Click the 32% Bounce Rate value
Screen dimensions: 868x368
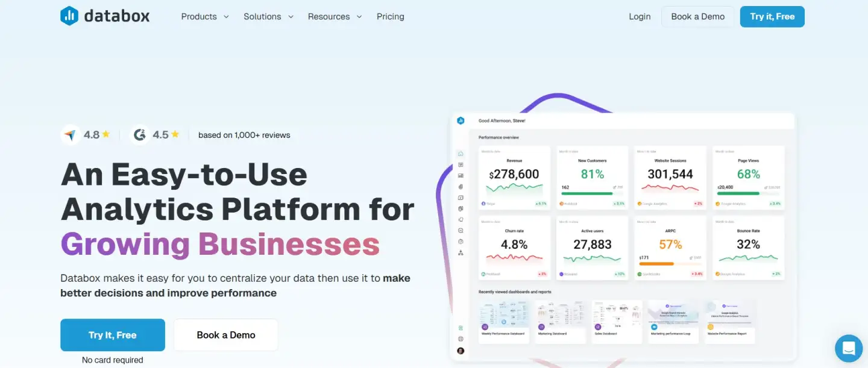748,245
